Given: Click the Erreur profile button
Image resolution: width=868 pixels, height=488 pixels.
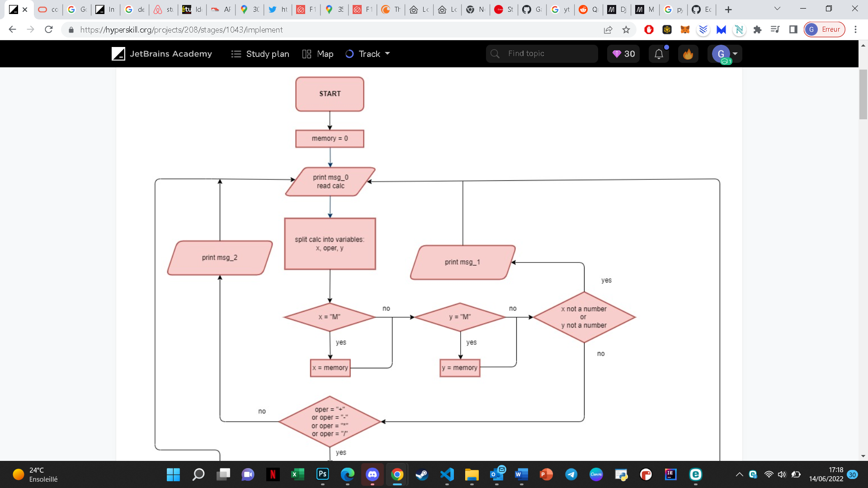Looking at the screenshot, I should pos(825,29).
